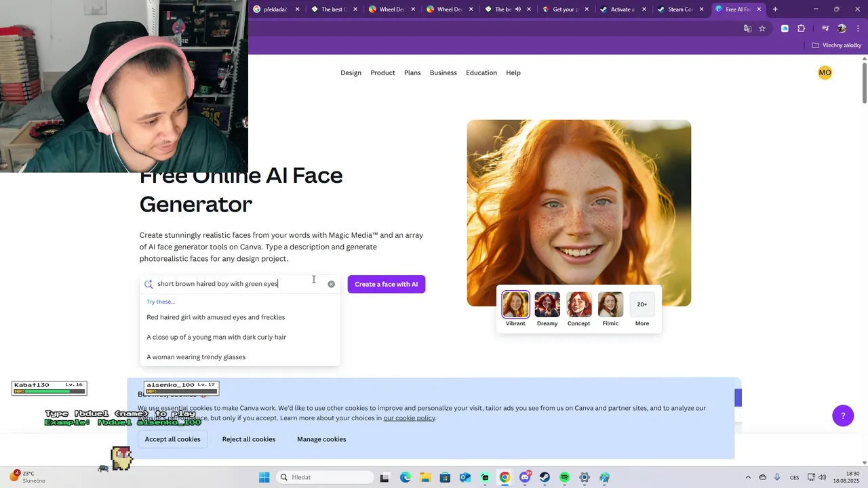The height and width of the screenshot is (488, 868).
Task: Open Spotify from the taskbar
Action: pos(565,477)
